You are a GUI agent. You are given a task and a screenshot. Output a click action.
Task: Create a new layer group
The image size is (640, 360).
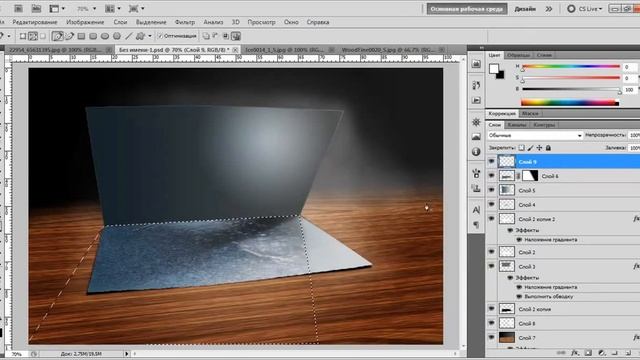[615, 353]
